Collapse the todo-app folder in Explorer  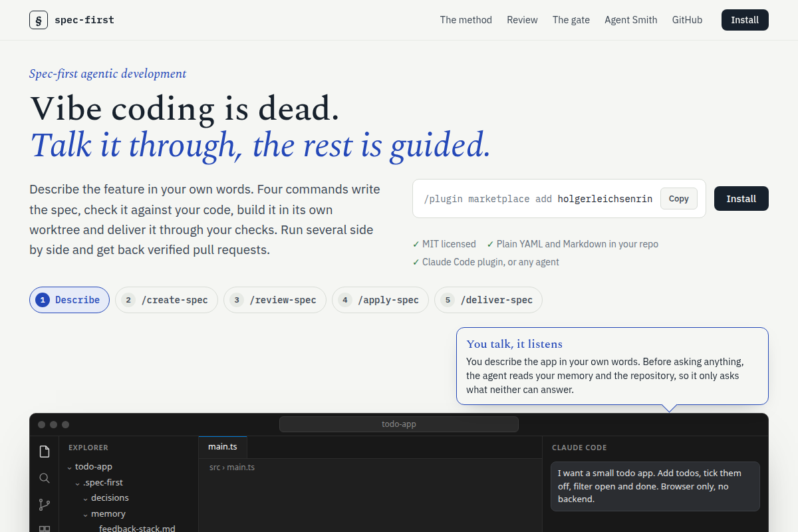[89, 467]
